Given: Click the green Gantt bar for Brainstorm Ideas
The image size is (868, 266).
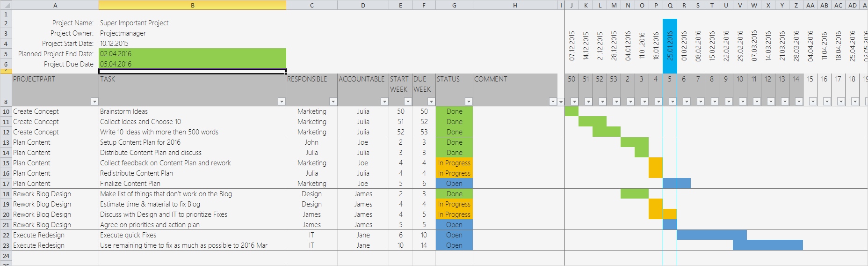Looking at the screenshot, I should point(571,111).
